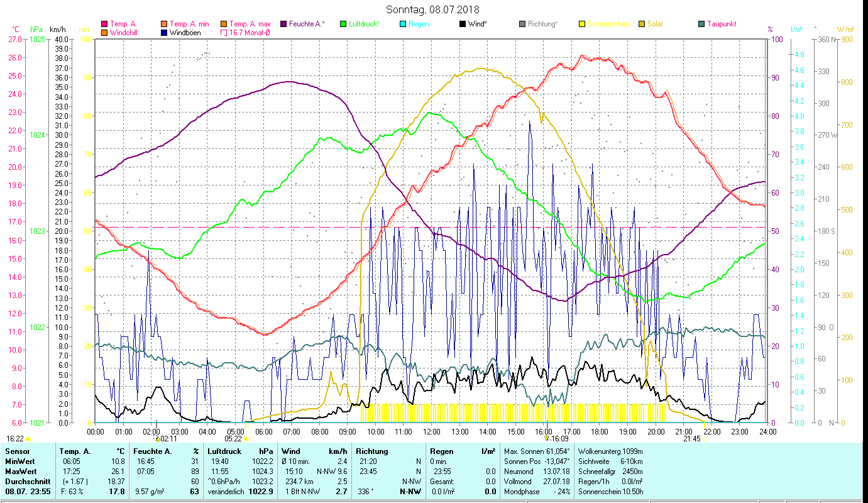
Task: Click the current pressure value 1022.9
Action: tap(261, 492)
